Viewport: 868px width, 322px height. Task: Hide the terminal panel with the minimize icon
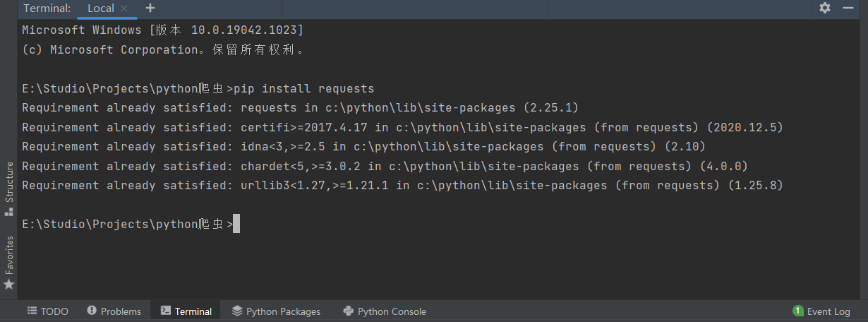click(848, 8)
